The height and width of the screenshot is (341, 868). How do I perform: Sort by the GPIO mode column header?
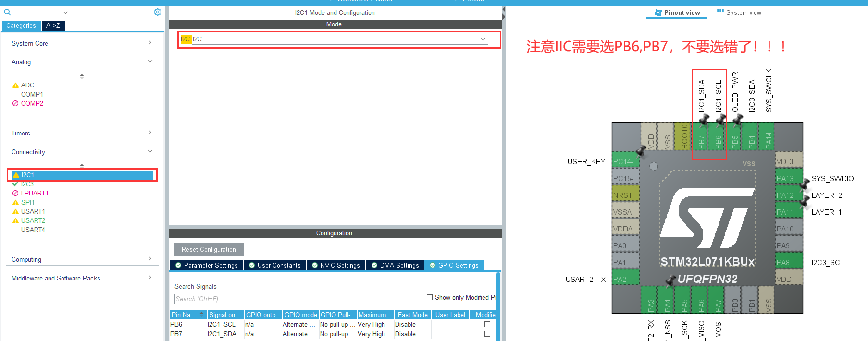click(x=301, y=315)
